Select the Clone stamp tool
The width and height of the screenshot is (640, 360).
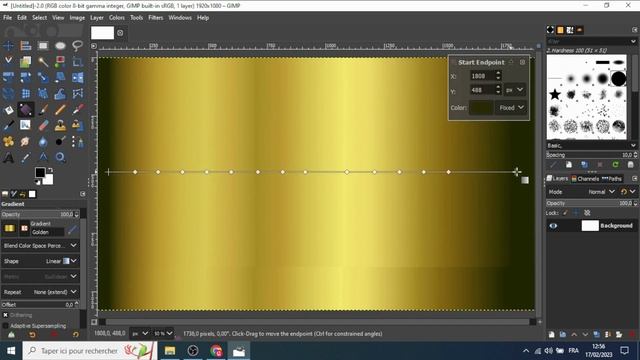[60, 125]
